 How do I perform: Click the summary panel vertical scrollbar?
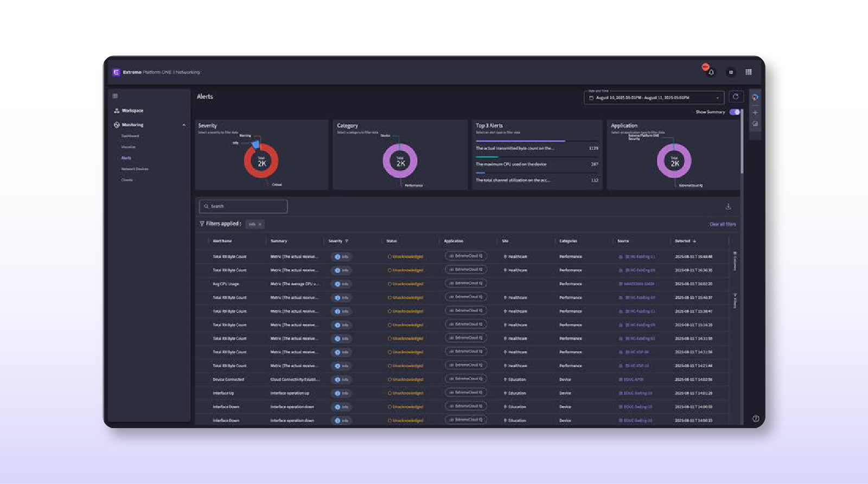tap(742, 141)
